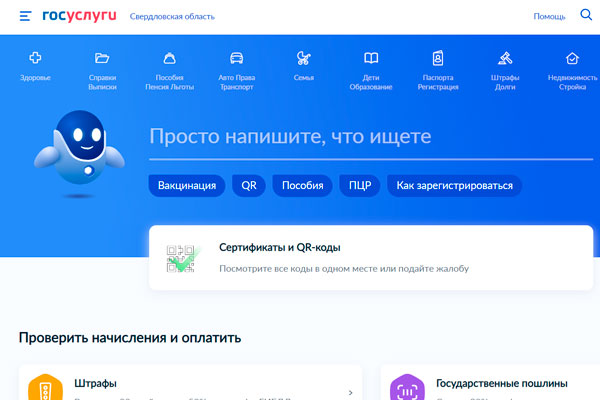Open the Помощь link
This screenshot has height=400, width=600.
point(549,16)
